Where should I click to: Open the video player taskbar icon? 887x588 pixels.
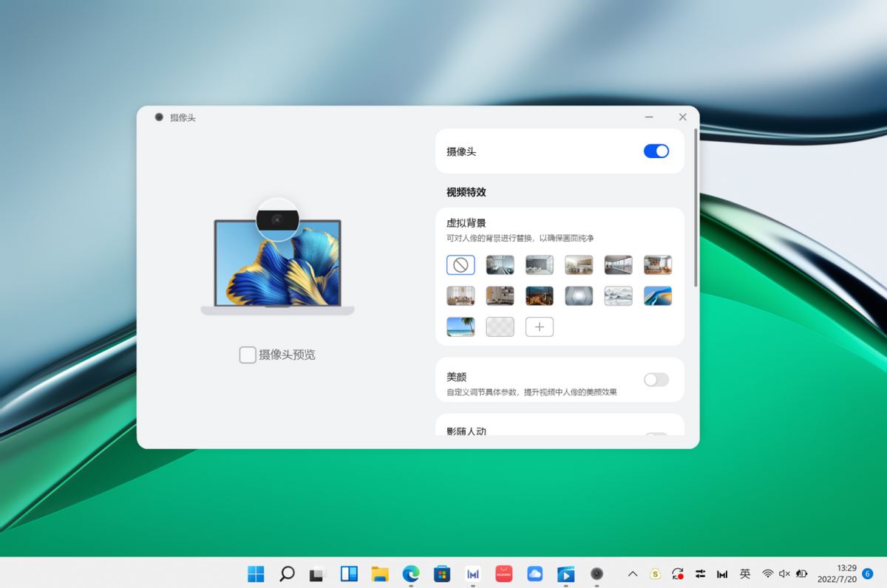[566, 574]
